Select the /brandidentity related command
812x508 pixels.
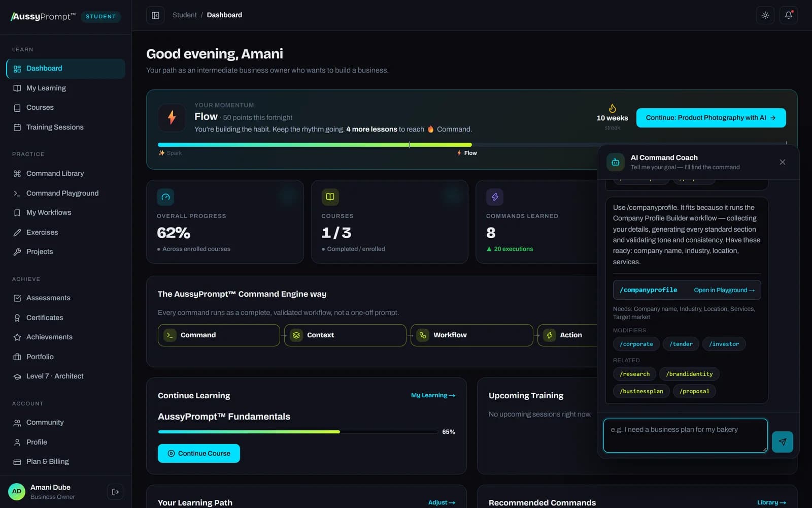689,374
